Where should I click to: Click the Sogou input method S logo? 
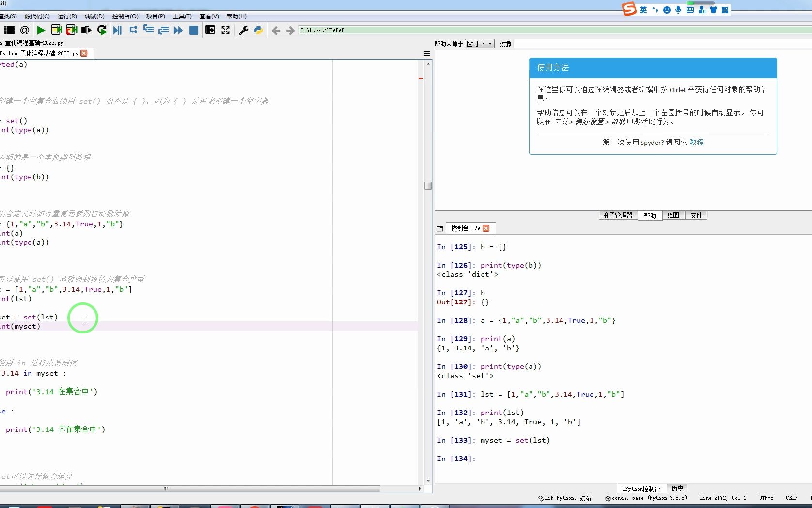pyautogui.click(x=629, y=9)
